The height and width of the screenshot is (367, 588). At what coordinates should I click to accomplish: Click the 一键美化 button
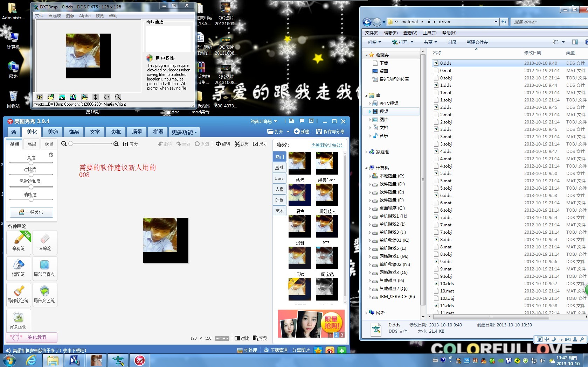tap(32, 212)
